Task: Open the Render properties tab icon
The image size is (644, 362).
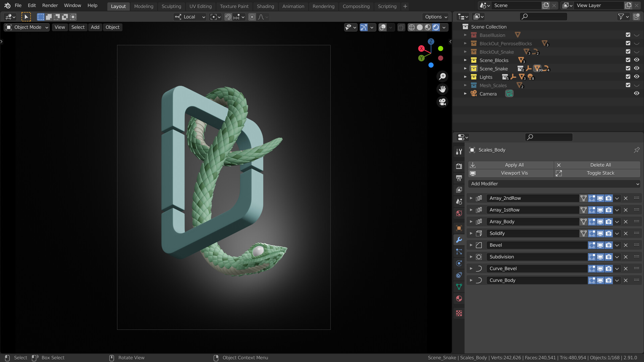Action: click(459, 166)
